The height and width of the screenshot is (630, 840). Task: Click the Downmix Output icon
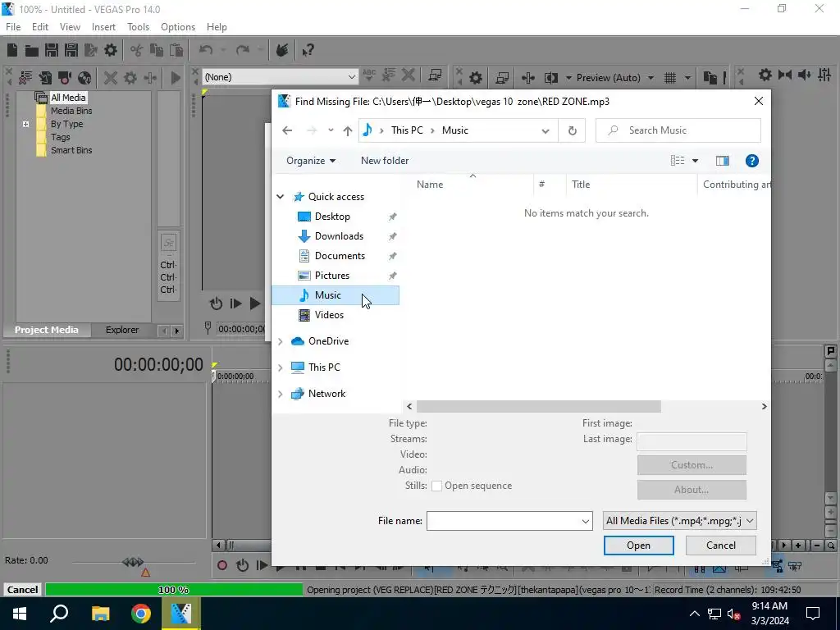point(785,75)
